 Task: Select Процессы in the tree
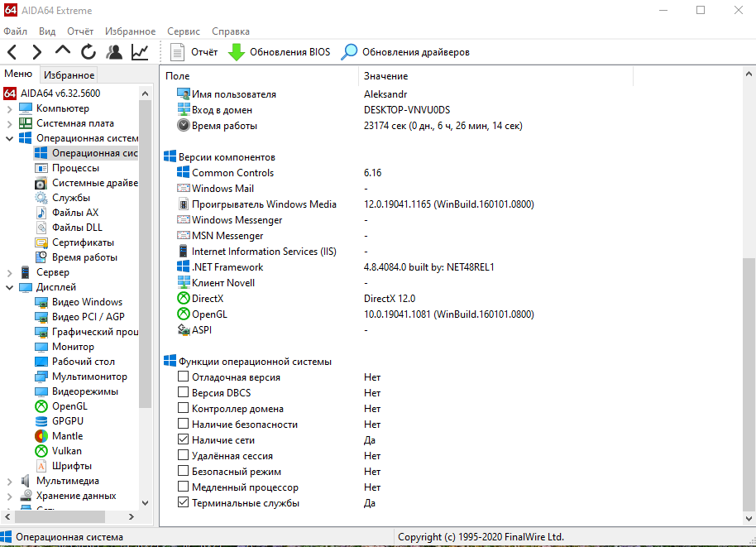tap(75, 168)
